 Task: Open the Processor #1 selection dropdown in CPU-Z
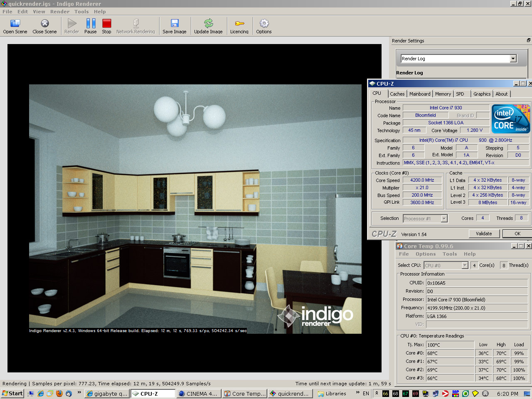click(444, 219)
